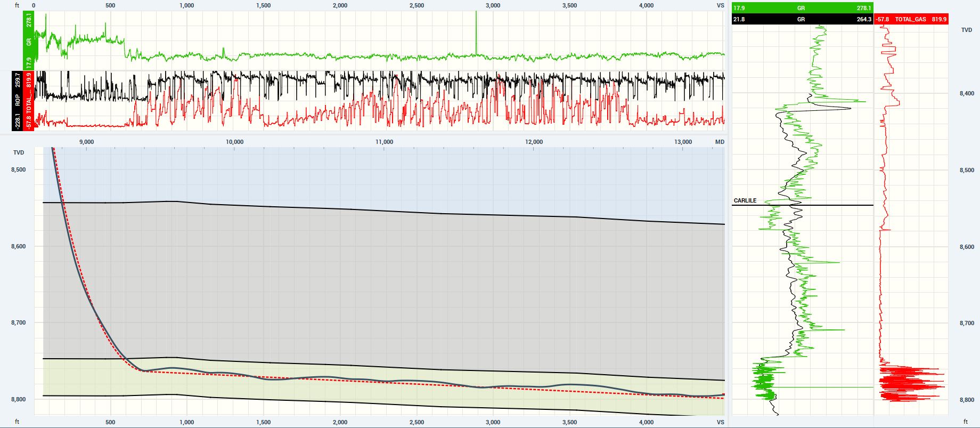Click the high gas show zone in TOTAL_GAS track
980x428 pixels.
[911, 384]
